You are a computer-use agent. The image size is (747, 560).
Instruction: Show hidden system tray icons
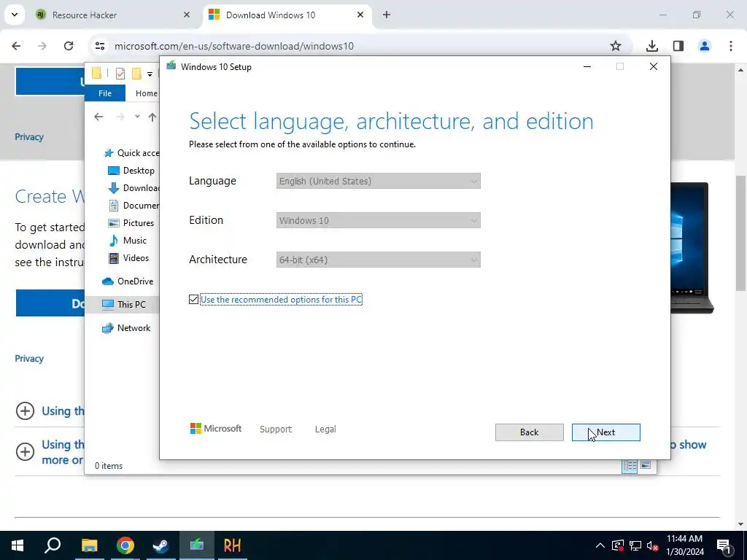pyautogui.click(x=600, y=545)
